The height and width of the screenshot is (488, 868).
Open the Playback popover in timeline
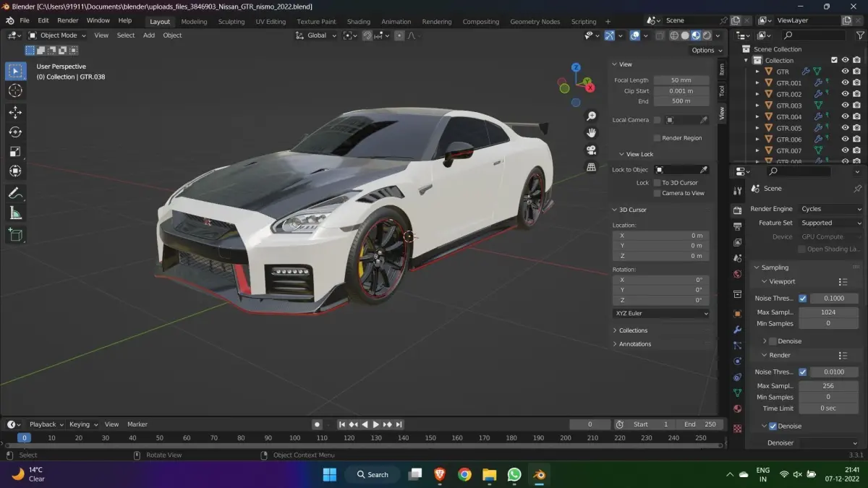coord(46,424)
